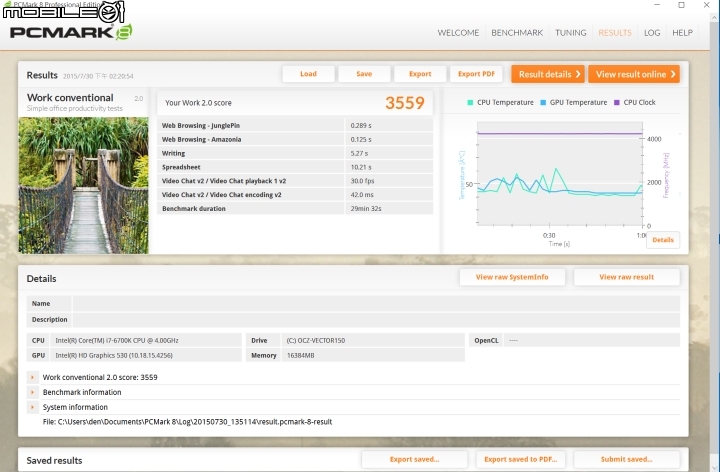Screen dimensions: 720x472
Task: Click the results timestamp text
Action: click(x=98, y=76)
